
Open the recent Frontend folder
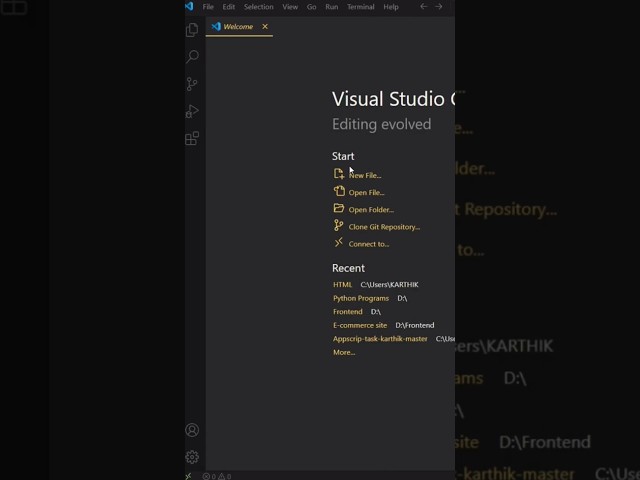tap(348, 312)
